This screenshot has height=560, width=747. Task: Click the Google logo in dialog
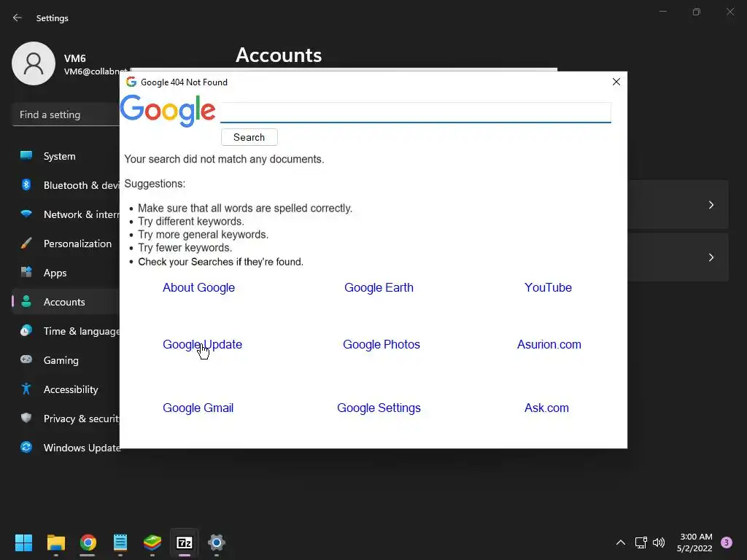168,111
